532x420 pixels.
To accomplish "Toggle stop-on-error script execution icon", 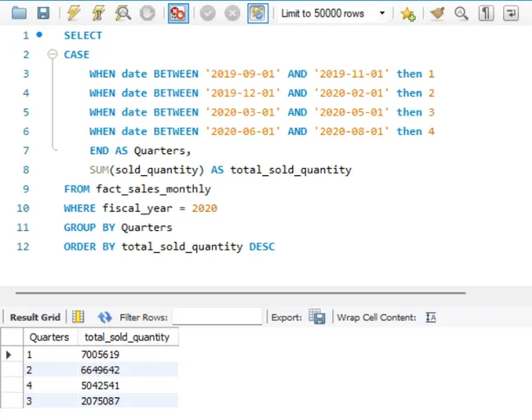I will click(x=178, y=14).
